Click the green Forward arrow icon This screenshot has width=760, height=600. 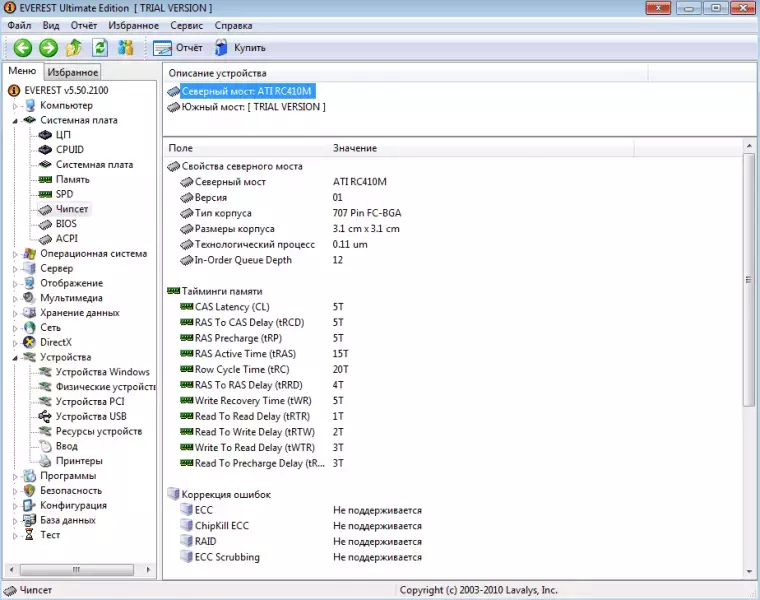[48, 47]
